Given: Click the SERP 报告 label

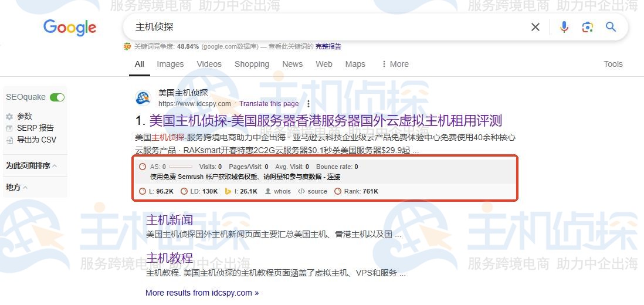Looking at the screenshot, I should click(35, 128).
